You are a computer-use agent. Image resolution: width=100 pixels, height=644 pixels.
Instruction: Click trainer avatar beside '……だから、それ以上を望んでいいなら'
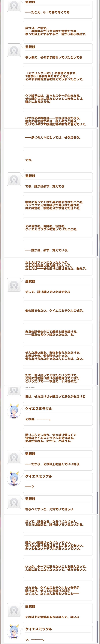pos(14,457)
